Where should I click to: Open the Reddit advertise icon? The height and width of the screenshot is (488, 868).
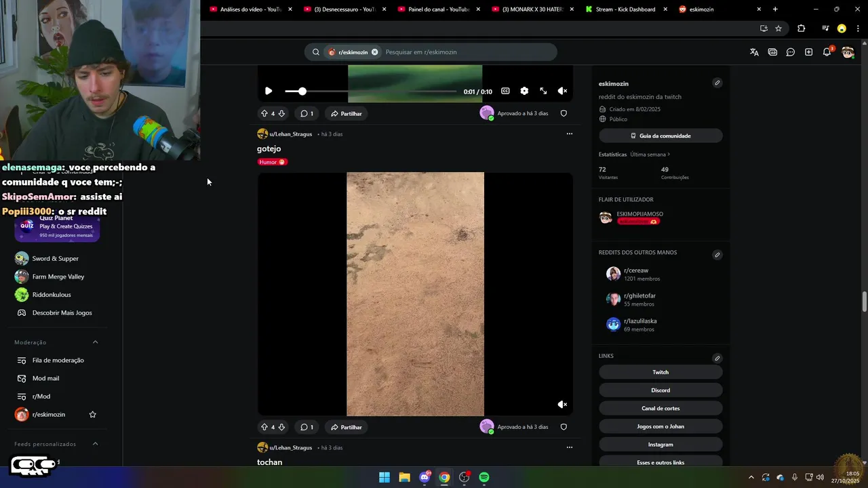coord(772,52)
